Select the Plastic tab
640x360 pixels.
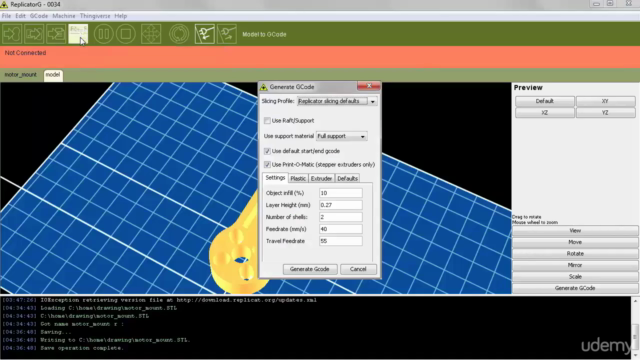coord(298,178)
